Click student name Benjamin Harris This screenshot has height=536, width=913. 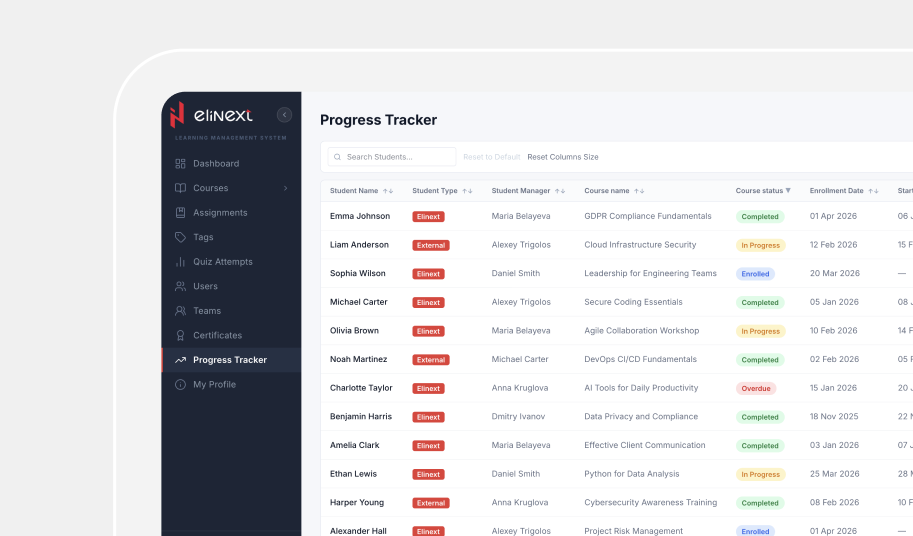click(x=360, y=417)
